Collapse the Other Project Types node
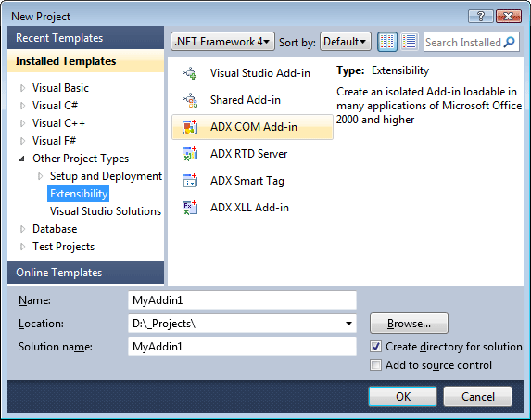The image size is (531, 420). click(22, 159)
